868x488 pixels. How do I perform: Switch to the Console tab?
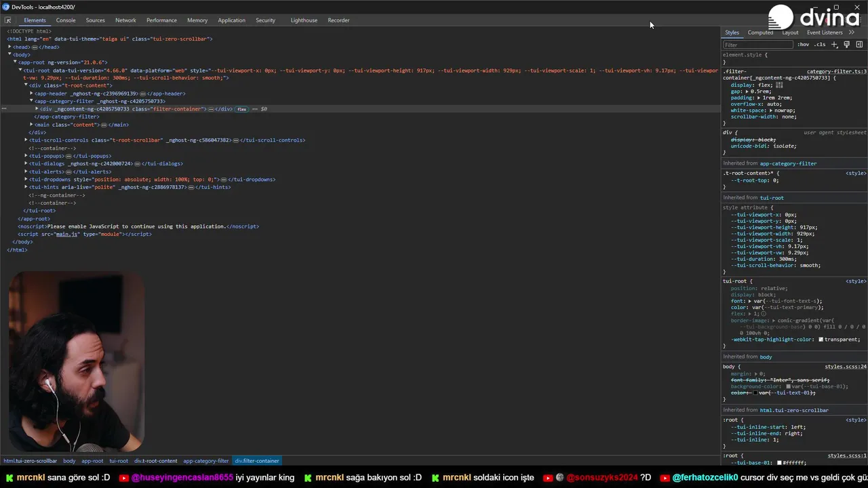pos(66,20)
